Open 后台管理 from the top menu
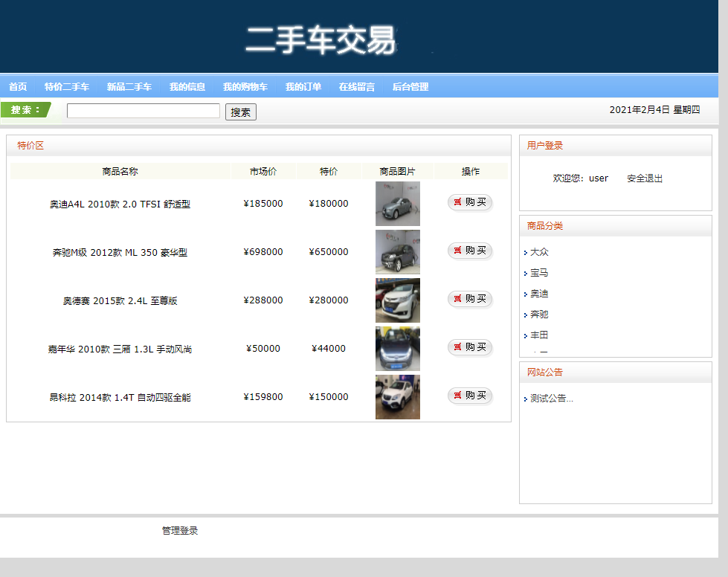 pyautogui.click(x=410, y=86)
